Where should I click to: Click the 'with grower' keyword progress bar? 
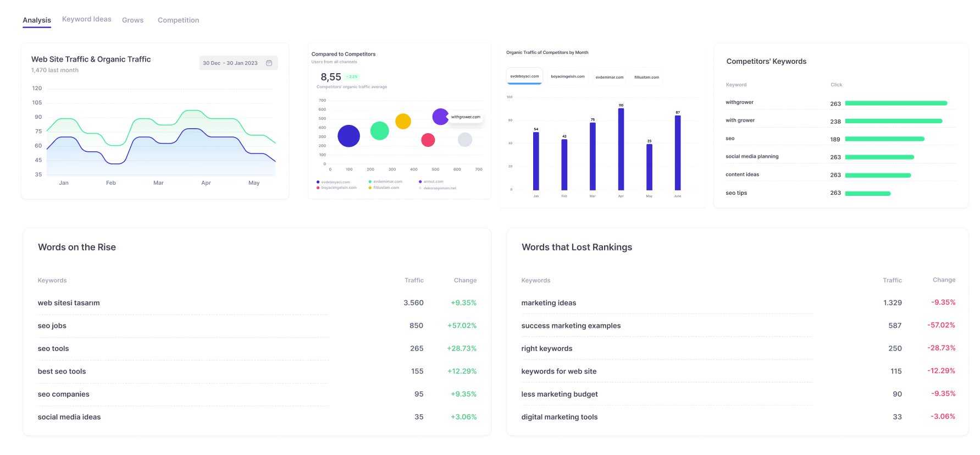[894, 121]
